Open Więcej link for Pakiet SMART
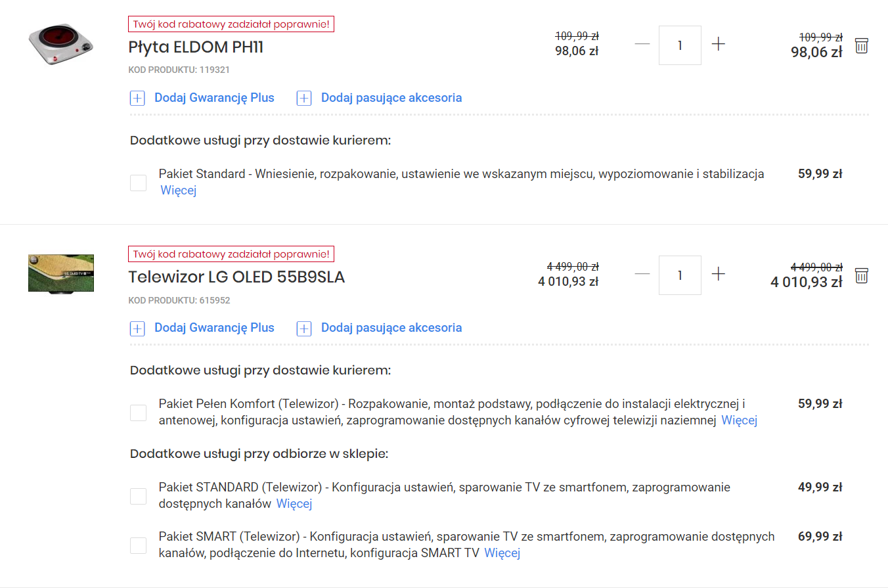The image size is (888, 588). point(502,553)
